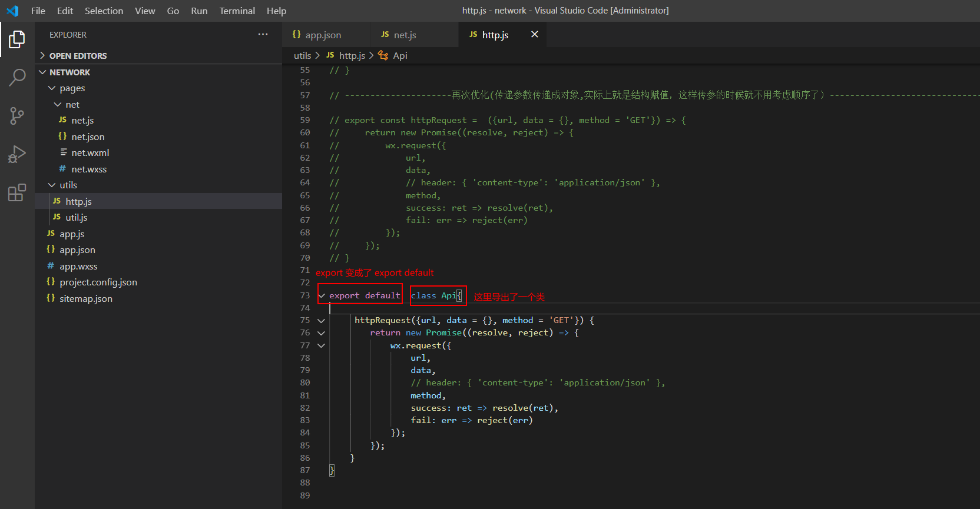Click the Api class symbol icon in breadcrumb
Viewport: 980px width, 509px height.
pos(383,55)
